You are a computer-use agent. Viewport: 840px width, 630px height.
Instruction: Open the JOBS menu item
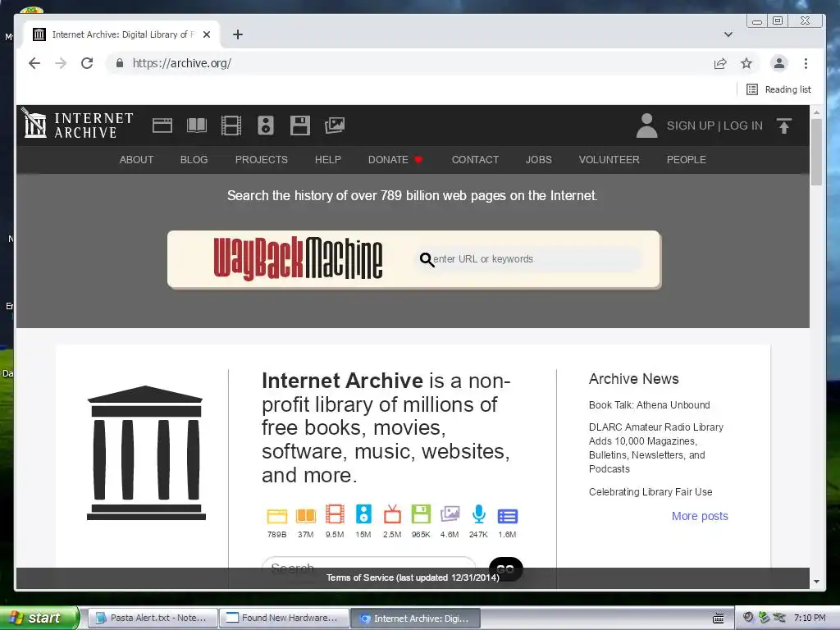coord(538,160)
